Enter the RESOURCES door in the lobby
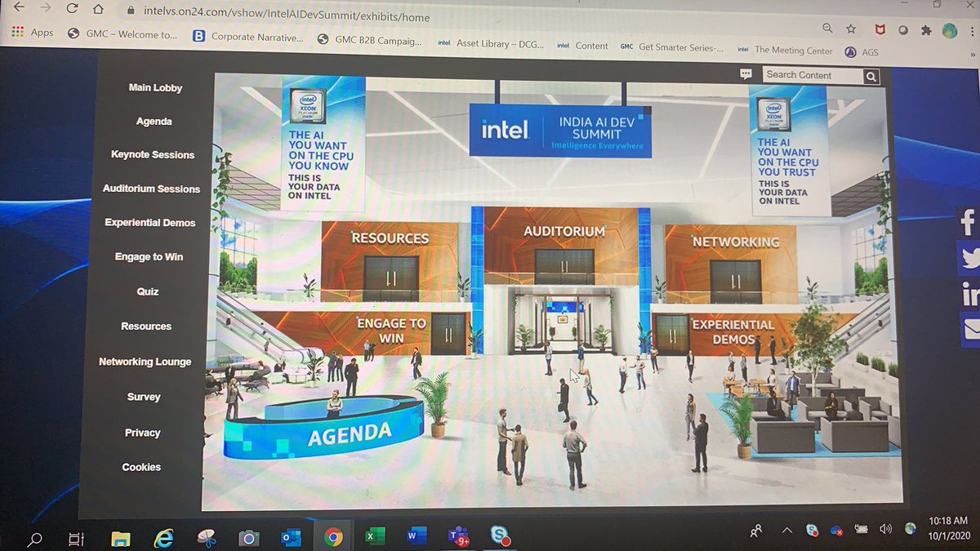Image resolution: width=980 pixels, height=551 pixels. 390,278
